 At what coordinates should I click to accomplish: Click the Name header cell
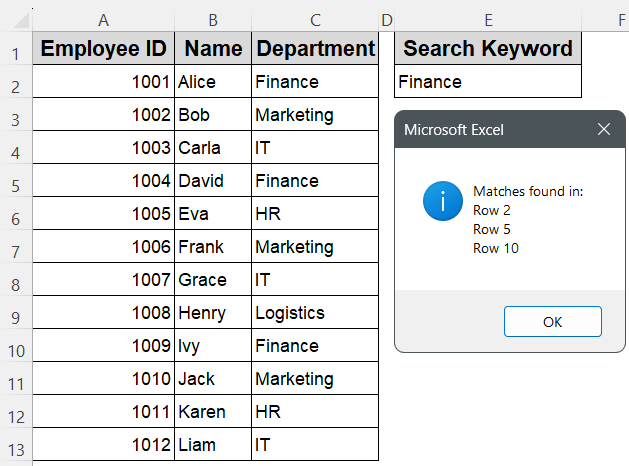tap(213, 49)
